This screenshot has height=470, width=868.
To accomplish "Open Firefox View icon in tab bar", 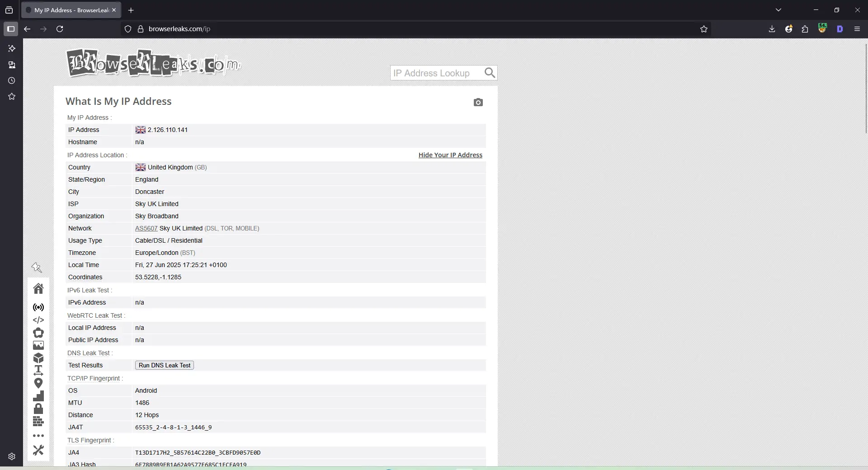I will point(9,10).
